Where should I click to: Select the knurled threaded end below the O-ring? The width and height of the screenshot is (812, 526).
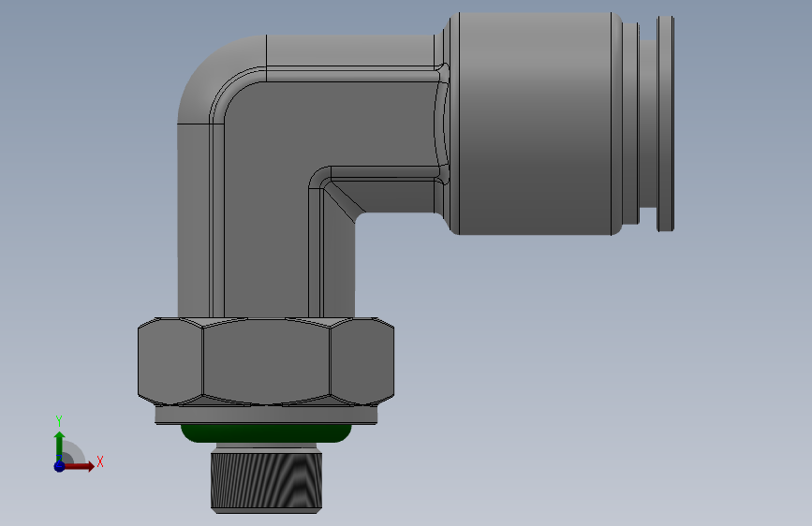tap(266, 481)
